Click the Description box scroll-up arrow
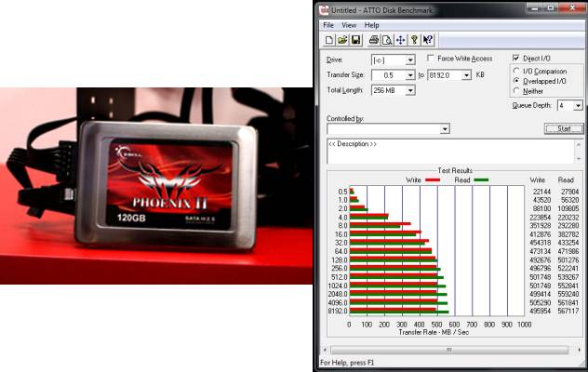The height and width of the screenshot is (372, 588). click(x=579, y=144)
